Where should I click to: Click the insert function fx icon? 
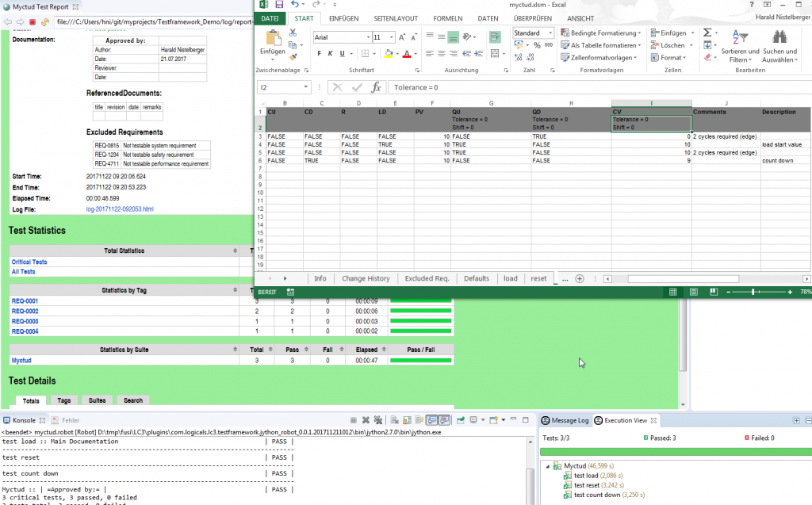coord(376,87)
